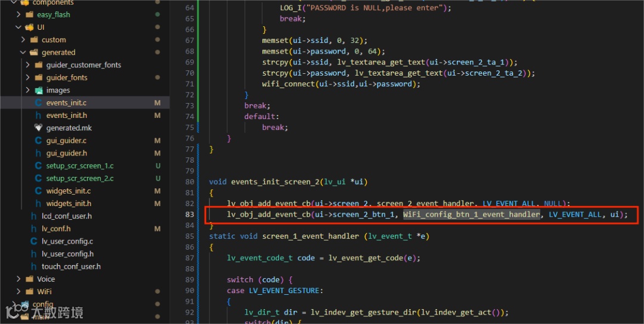Click the C icon of setup_scr_screen_2.c
The height and width of the screenshot is (324, 644).
pyautogui.click(x=39, y=179)
